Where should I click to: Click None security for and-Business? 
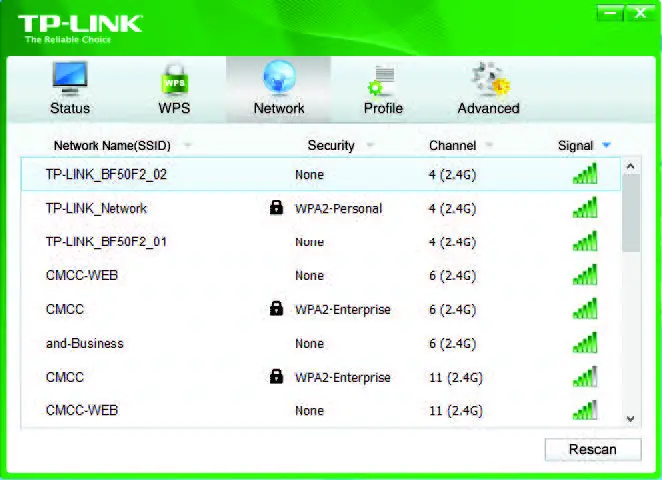[x=309, y=343]
